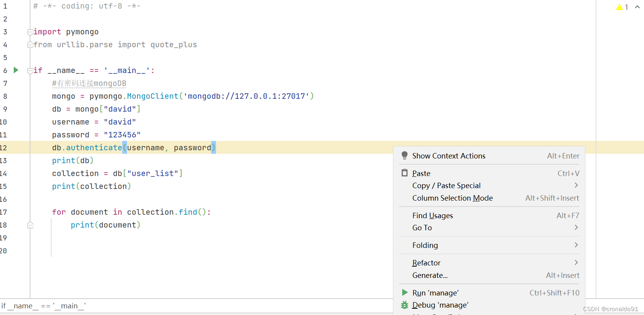This screenshot has width=644, height=315.
Task: Select Show Context Actions menu entry
Action: click(489, 156)
